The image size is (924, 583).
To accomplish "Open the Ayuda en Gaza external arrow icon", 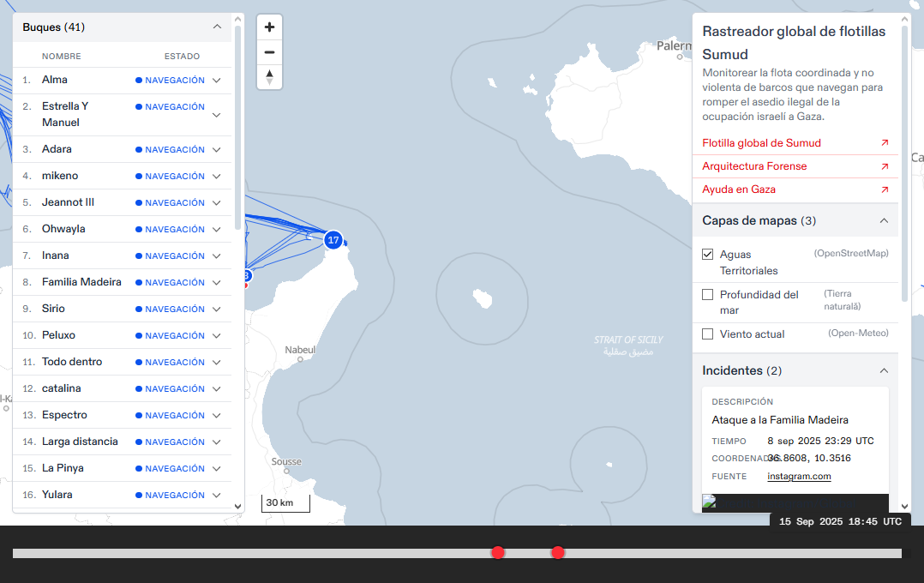I will 885,189.
